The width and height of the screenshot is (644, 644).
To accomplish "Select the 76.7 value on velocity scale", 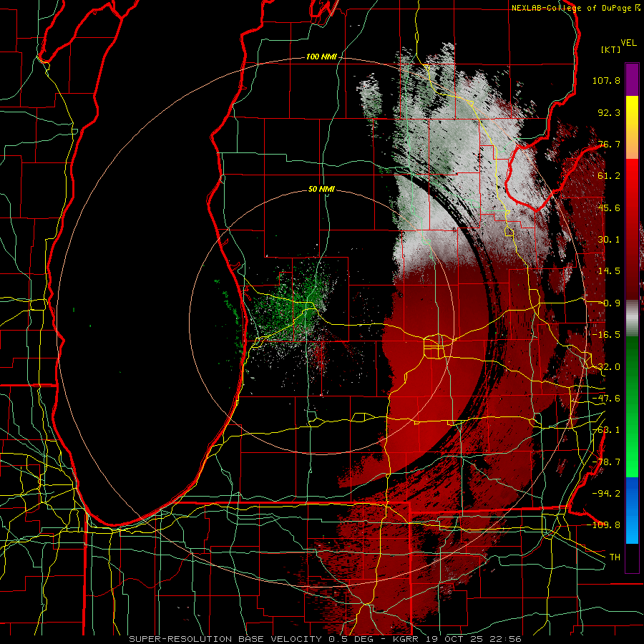I will click(x=609, y=144).
